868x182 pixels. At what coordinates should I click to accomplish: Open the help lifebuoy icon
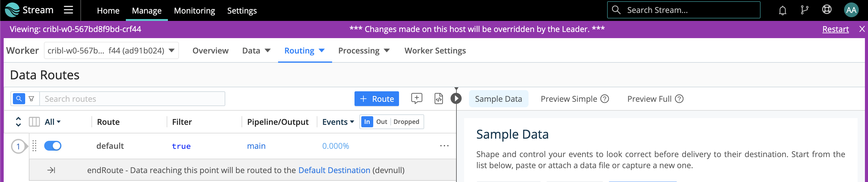pyautogui.click(x=827, y=10)
